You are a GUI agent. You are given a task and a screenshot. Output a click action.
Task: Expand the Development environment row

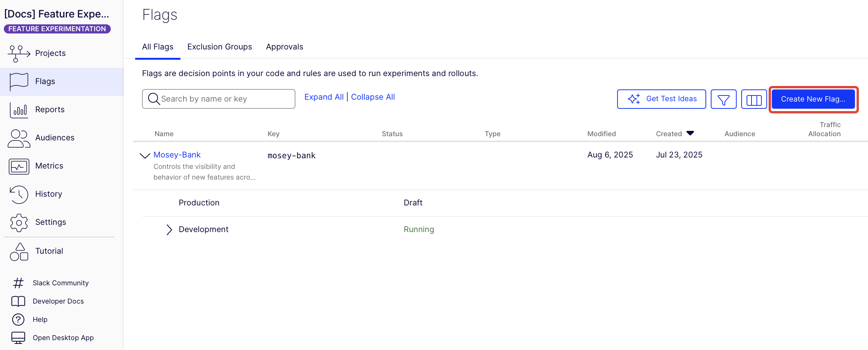point(169,229)
